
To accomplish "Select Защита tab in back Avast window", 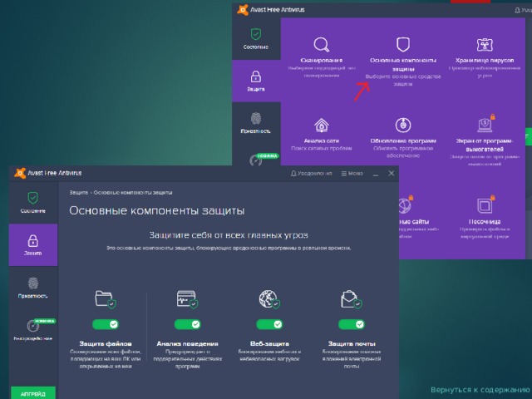I will (x=256, y=81).
